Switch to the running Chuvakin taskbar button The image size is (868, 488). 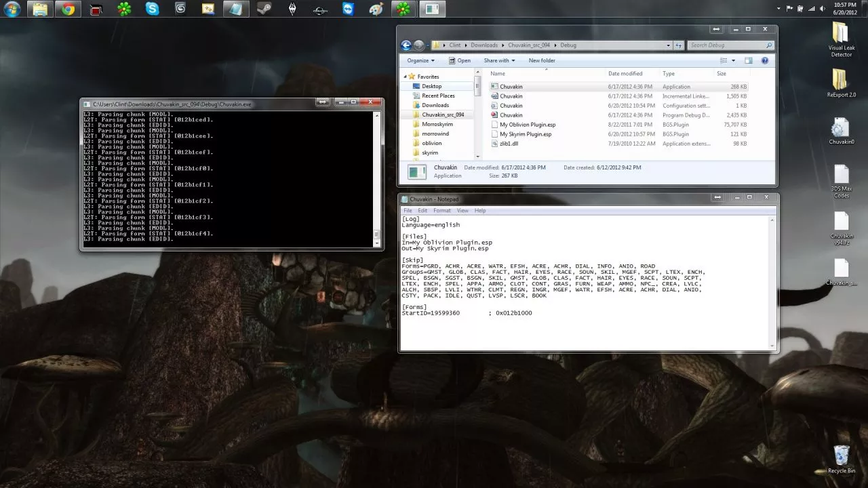[x=431, y=9]
